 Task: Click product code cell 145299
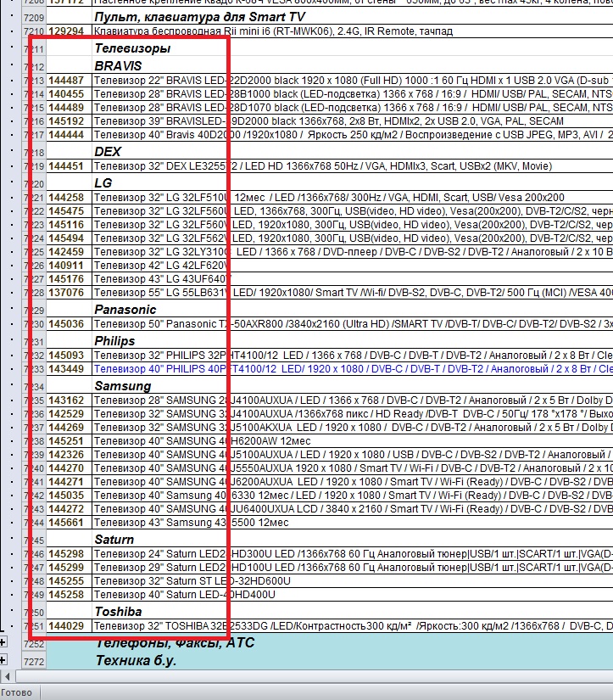click(70, 568)
